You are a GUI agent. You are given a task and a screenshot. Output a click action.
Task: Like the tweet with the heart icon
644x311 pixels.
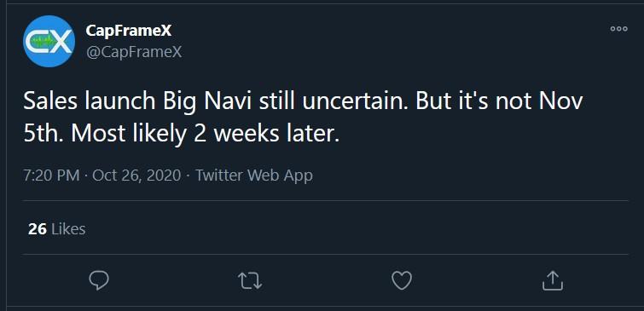(x=401, y=280)
